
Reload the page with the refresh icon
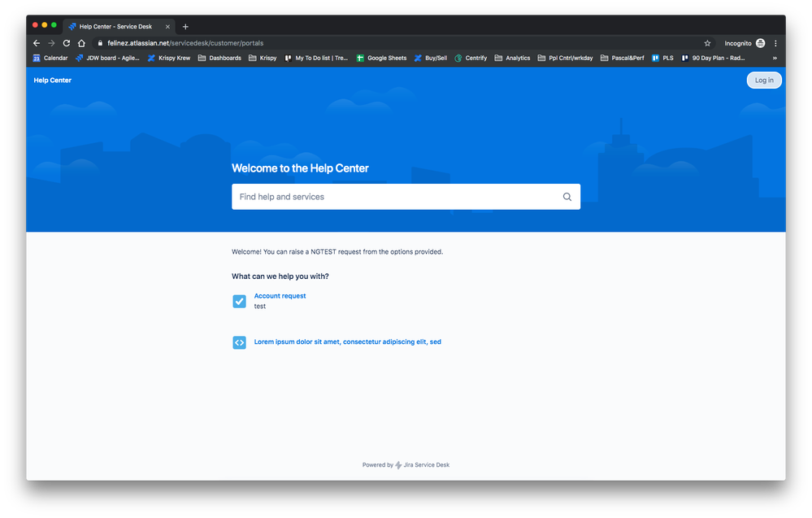(66, 43)
